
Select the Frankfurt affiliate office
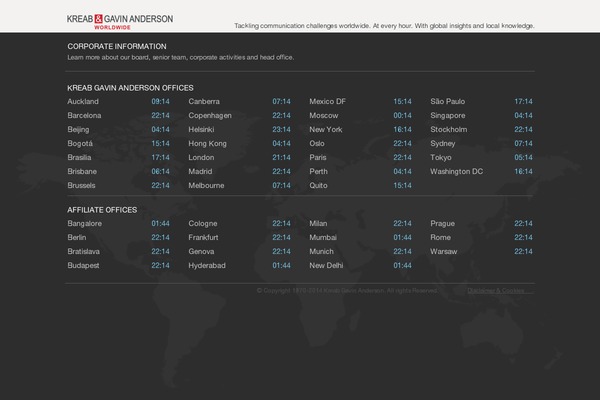point(204,238)
